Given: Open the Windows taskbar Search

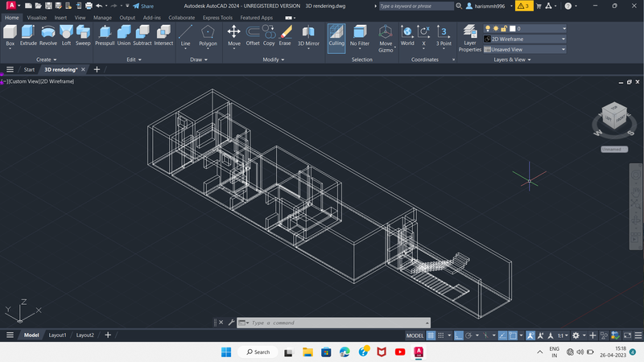Looking at the screenshot, I should pos(258,352).
